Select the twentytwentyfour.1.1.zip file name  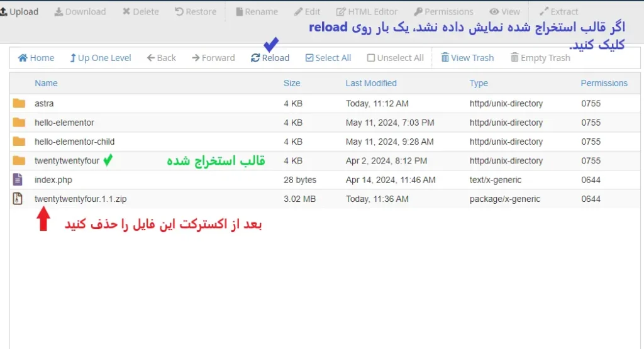pyautogui.click(x=80, y=199)
